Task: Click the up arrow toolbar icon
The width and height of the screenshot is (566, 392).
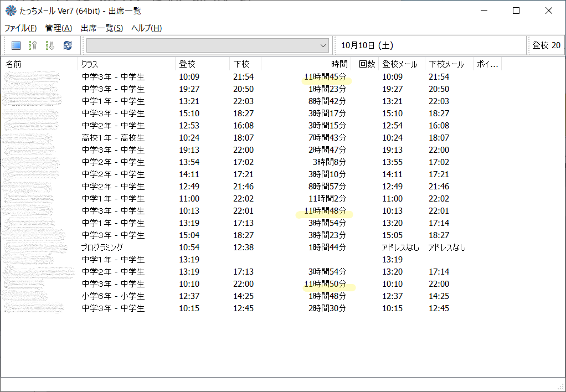Action: (x=33, y=45)
